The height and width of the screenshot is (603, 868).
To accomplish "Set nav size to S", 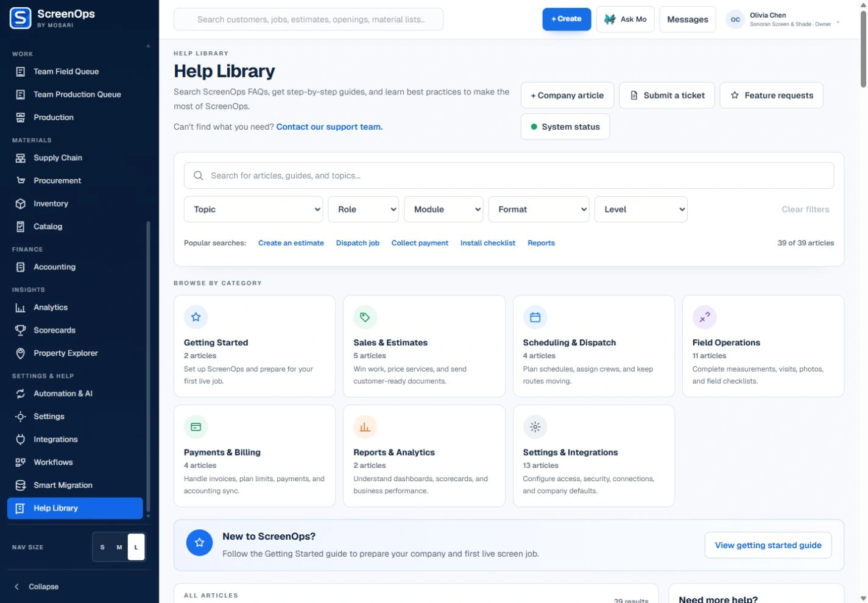I will (x=102, y=547).
